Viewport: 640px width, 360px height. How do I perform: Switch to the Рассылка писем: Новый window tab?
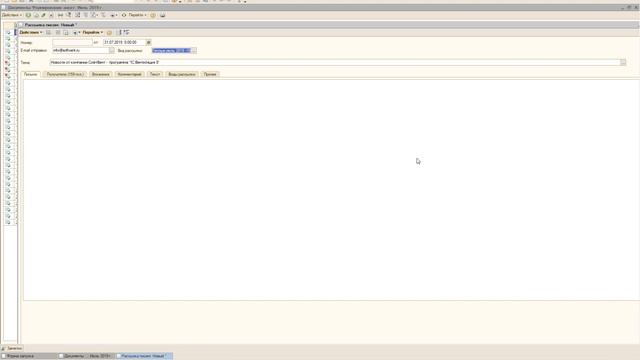tap(144, 356)
